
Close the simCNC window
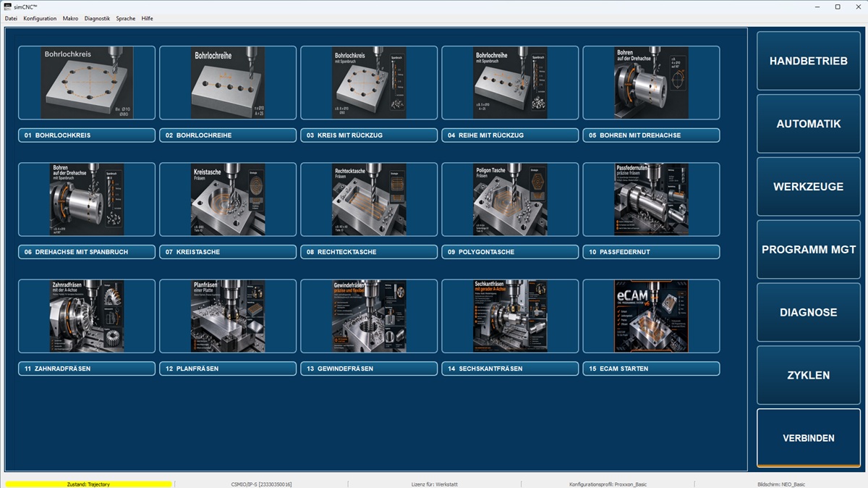(858, 7)
